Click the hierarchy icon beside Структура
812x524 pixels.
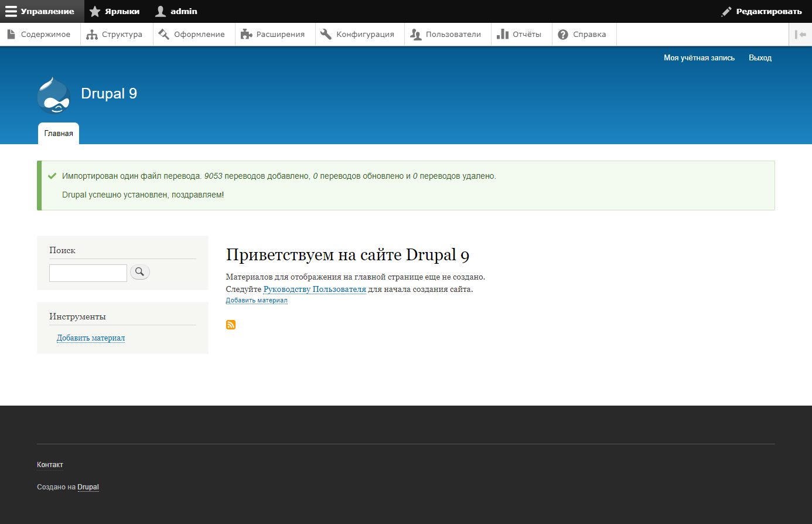(x=92, y=35)
